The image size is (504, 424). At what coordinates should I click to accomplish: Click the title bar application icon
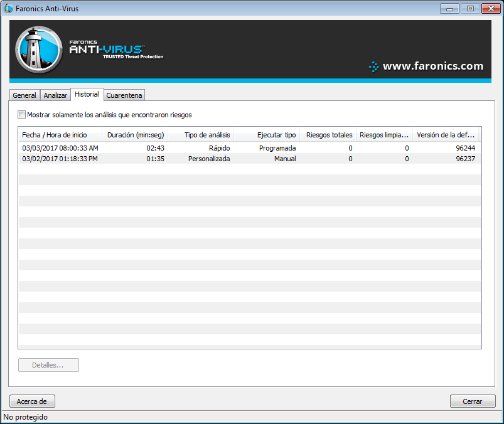pyautogui.click(x=8, y=9)
